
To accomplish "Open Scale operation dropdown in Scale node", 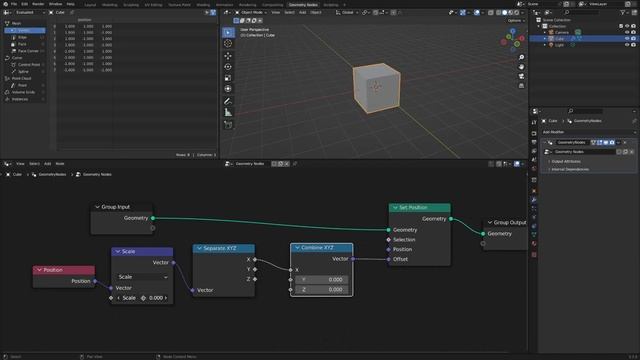I will tap(142, 277).
